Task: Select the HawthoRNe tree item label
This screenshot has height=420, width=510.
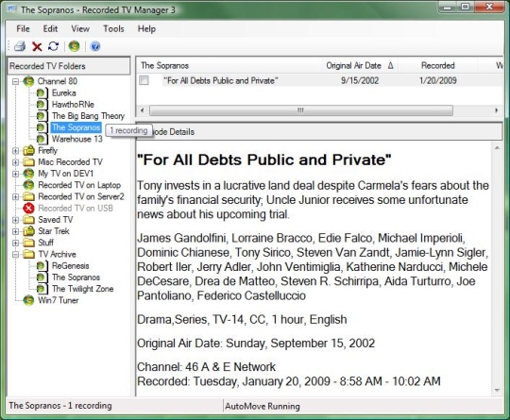Action: 73,105
